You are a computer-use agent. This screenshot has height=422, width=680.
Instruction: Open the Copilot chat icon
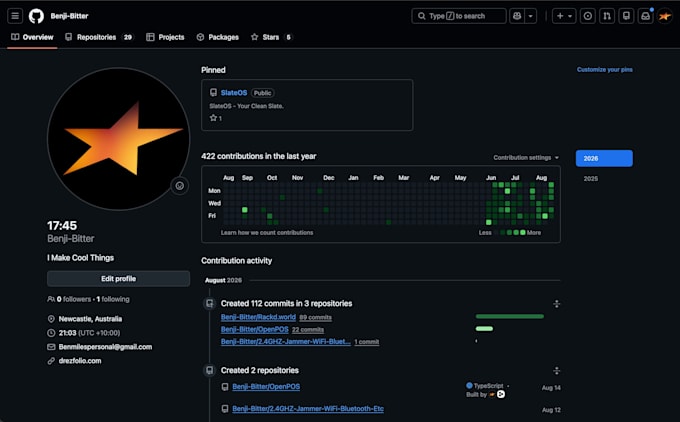[x=517, y=16]
